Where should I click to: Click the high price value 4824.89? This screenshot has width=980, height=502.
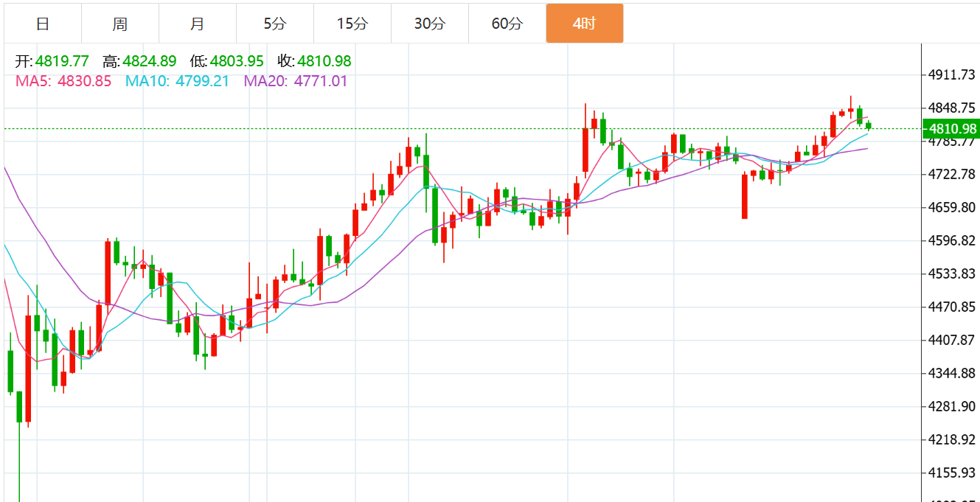pos(150,61)
